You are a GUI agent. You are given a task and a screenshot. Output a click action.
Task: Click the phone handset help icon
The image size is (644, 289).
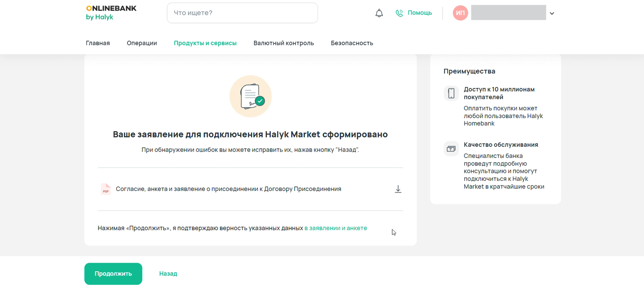click(399, 13)
